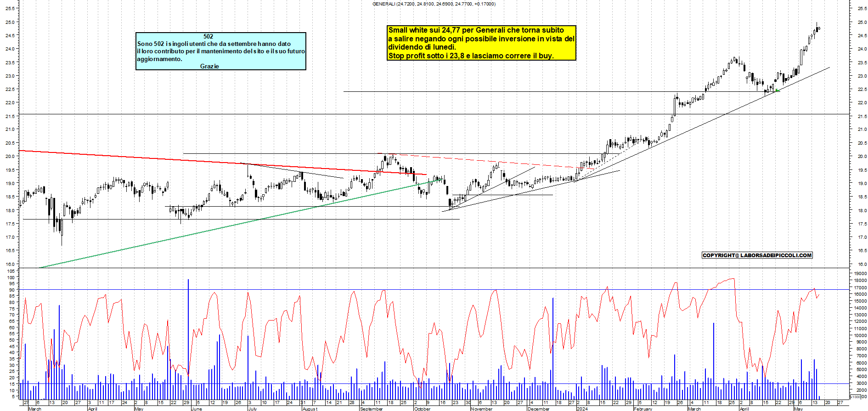The image size is (868, 411).
Task: Click the GENERALI chart title with price values
Action: point(434,4)
